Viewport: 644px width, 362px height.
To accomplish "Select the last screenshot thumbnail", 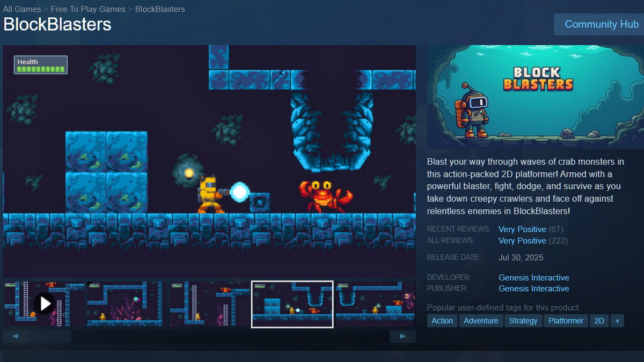I will (x=376, y=304).
